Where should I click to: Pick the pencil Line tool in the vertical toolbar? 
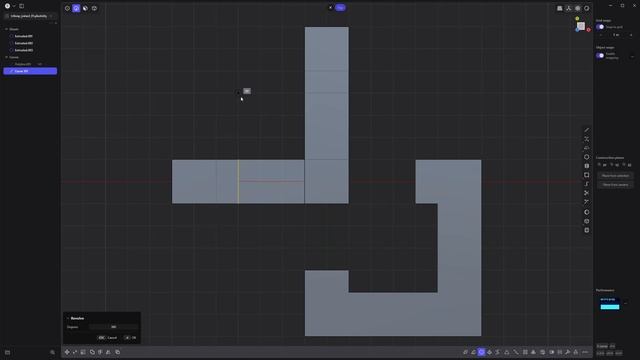(x=587, y=130)
